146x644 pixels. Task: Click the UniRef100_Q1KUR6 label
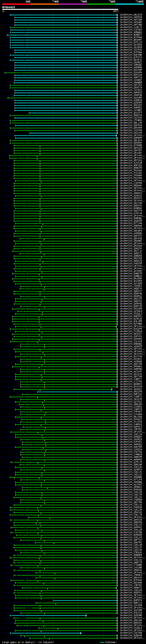[131, 98]
